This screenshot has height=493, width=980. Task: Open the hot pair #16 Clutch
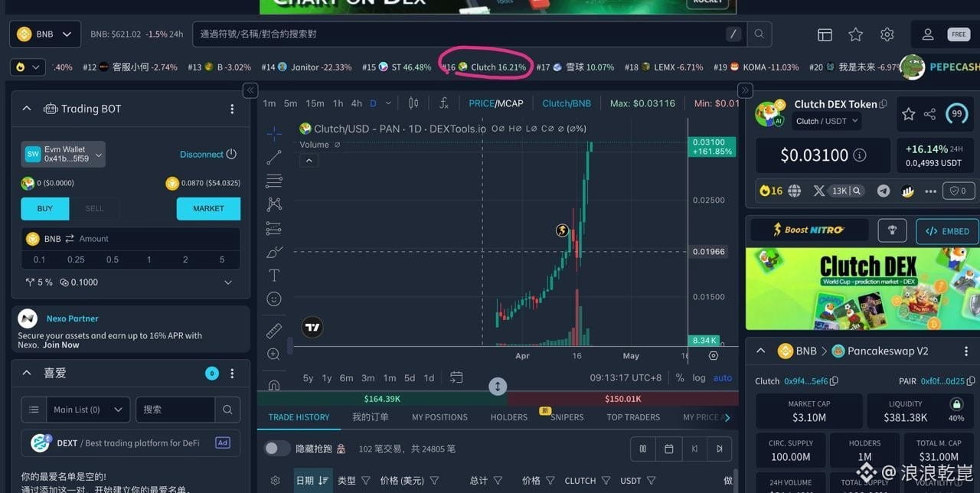click(x=485, y=67)
